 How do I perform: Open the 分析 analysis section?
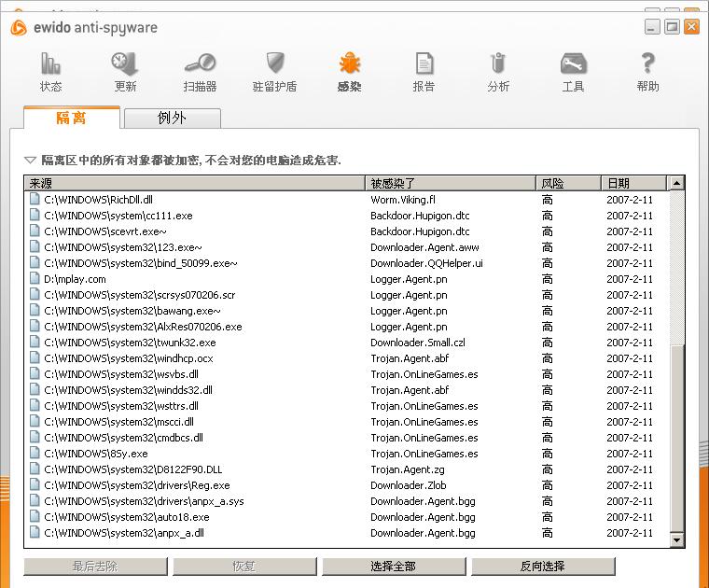(x=498, y=72)
